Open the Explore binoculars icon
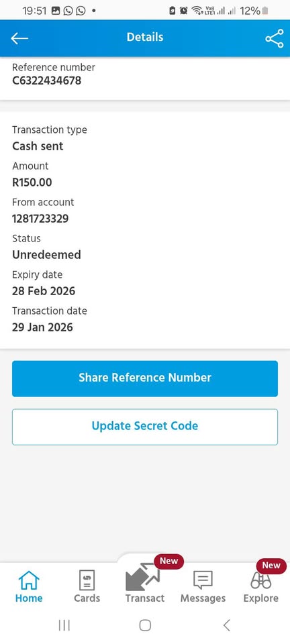The width and height of the screenshot is (290, 644). (x=261, y=581)
